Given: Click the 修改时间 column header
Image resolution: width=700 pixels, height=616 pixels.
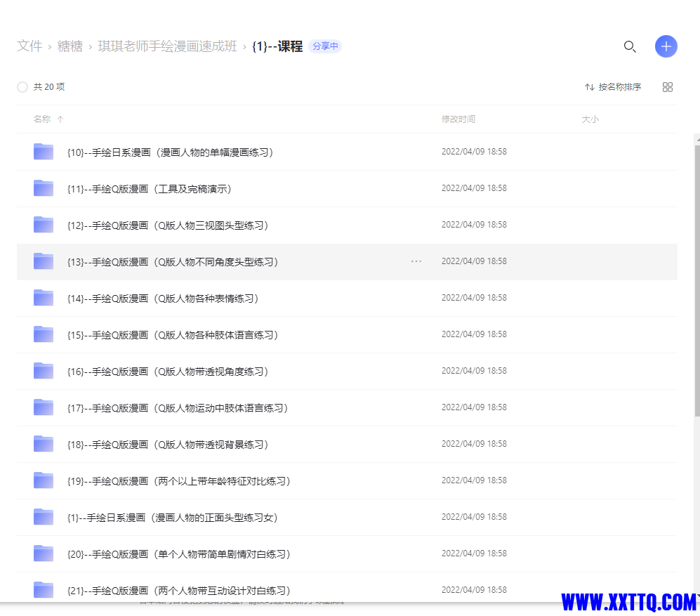Looking at the screenshot, I should [458, 119].
